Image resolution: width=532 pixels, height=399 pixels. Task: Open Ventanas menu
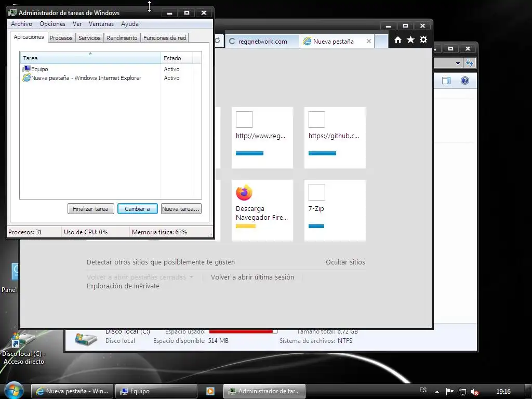[x=101, y=24]
